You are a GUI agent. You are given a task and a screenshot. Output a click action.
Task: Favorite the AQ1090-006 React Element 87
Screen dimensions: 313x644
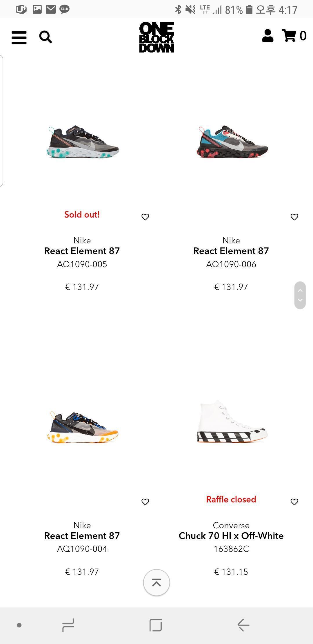point(294,217)
